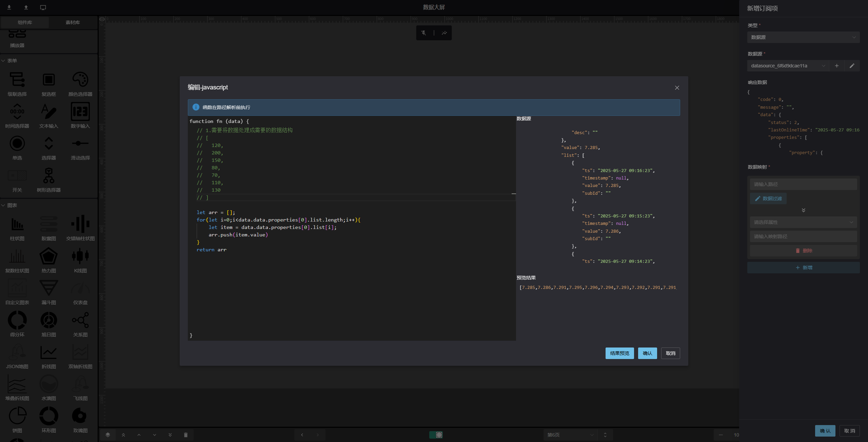Image resolution: width=868 pixels, height=442 pixels.
Task: Click the 请输入路径 path input field
Action: (x=803, y=184)
